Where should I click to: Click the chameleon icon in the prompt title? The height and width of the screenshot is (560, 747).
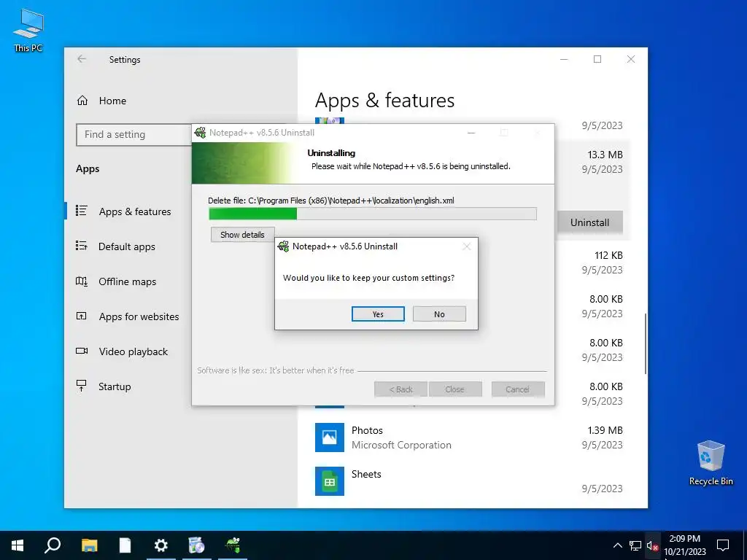click(x=284, y=246)
